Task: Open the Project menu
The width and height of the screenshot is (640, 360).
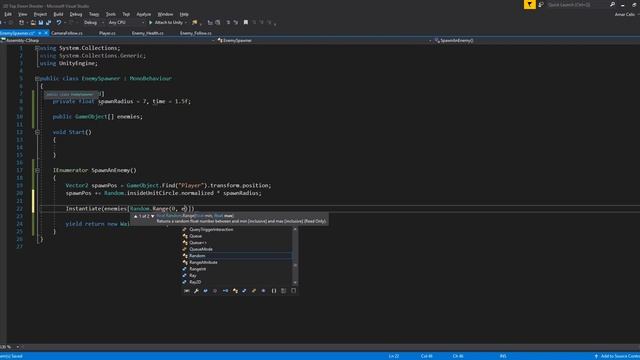Action: (x=40, y=14)
